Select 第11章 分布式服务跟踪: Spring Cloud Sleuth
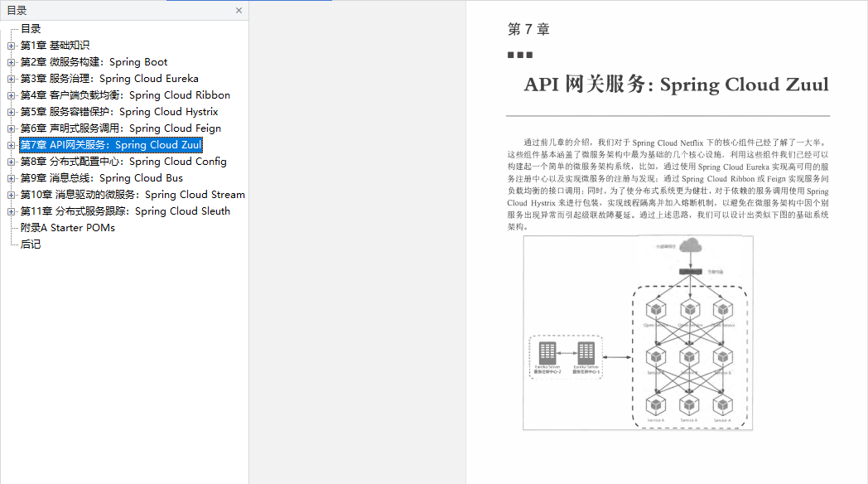 pyautogui.click(x=126, y=211)
